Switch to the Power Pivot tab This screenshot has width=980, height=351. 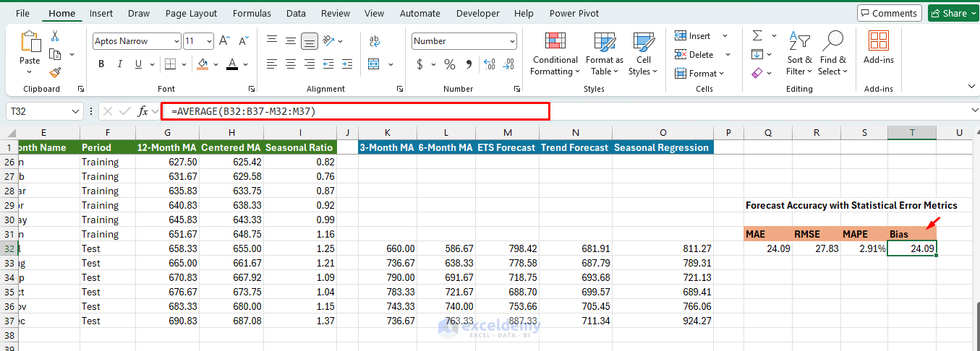(573, 13)
